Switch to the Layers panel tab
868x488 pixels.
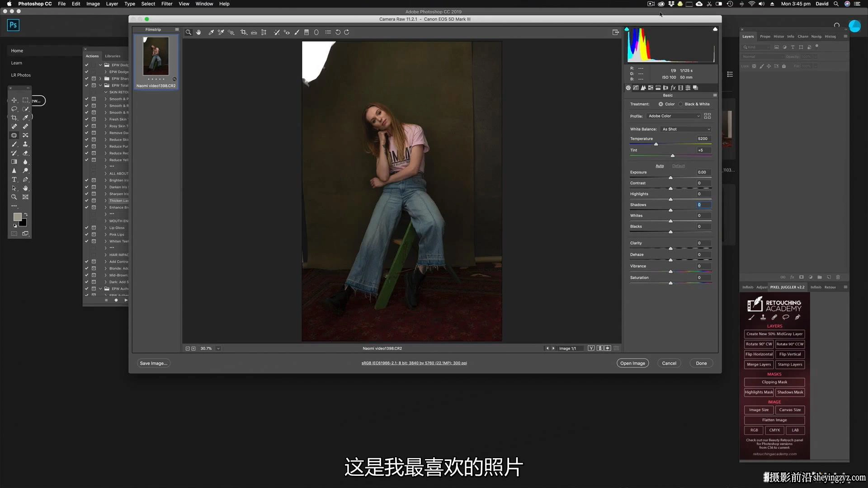(x=748, y=37)
